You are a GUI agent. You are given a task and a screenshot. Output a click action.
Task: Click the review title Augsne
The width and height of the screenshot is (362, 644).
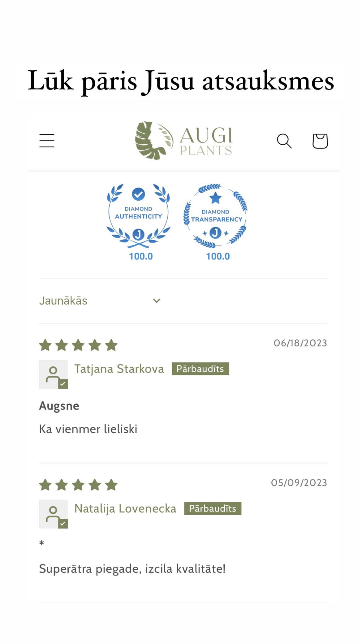coord(59,406)
